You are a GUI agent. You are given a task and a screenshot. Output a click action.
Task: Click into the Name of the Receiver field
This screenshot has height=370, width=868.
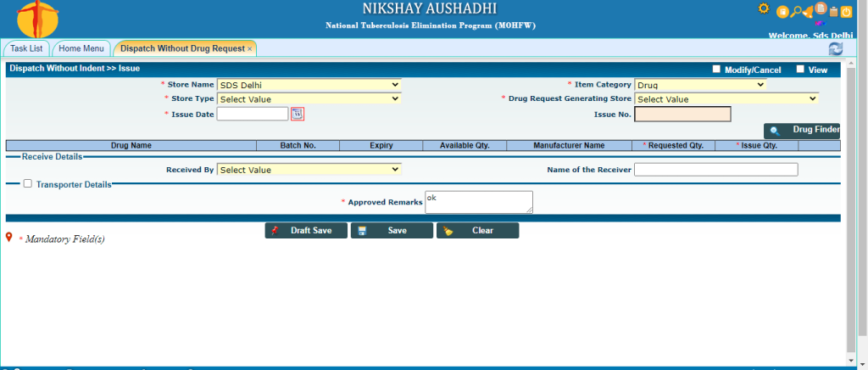tap(716, 170)
